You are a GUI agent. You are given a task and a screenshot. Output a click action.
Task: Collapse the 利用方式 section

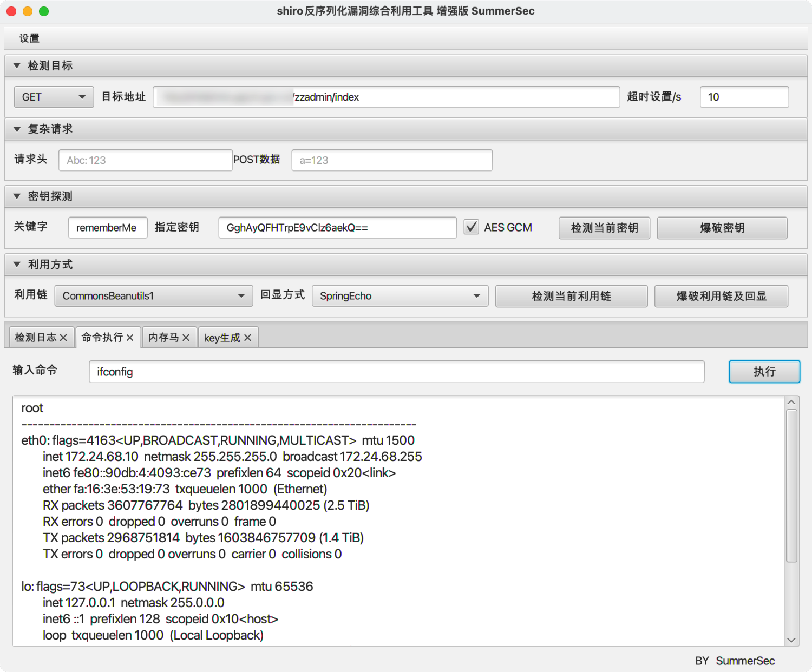point(17,265)
